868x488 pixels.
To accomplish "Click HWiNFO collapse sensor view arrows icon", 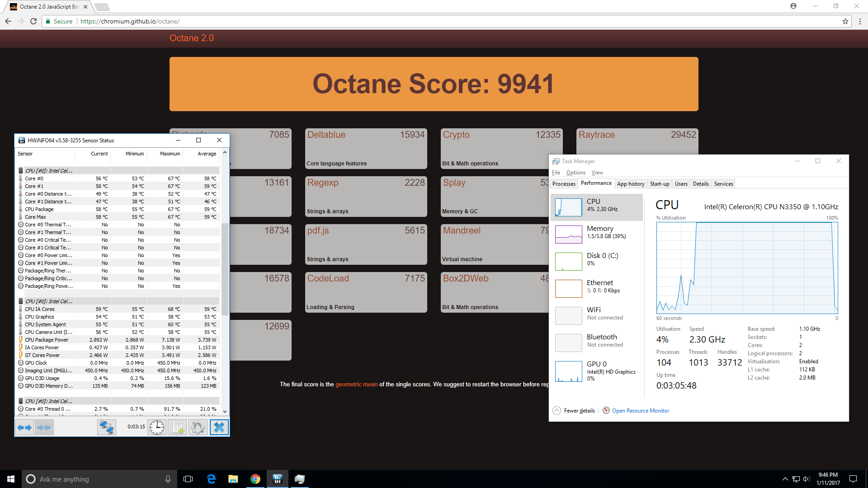I will click(x=44, y=427).
